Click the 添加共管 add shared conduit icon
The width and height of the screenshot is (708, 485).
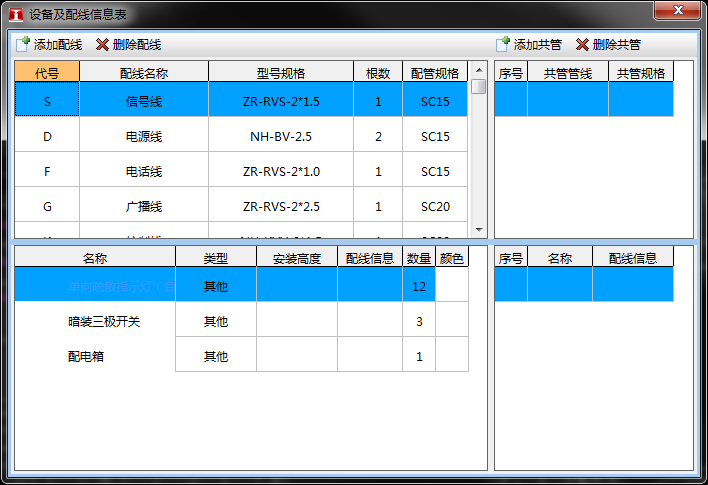click(503, 45)
